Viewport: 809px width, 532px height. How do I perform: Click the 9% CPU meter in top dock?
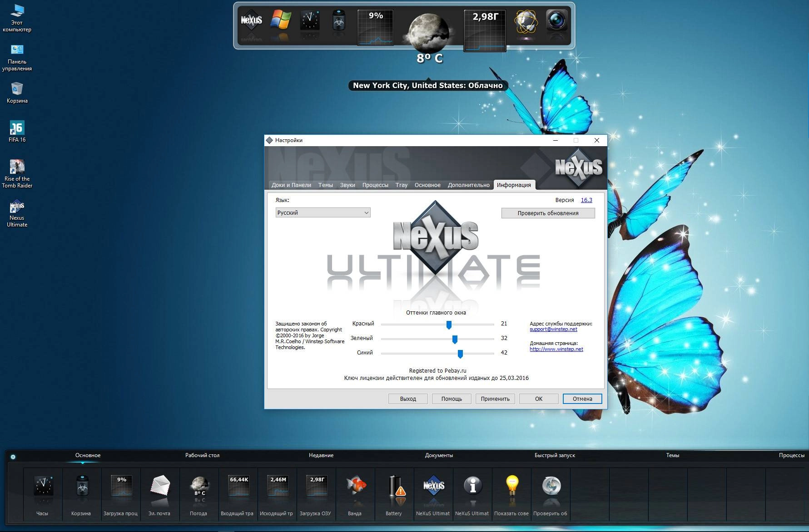375,28
